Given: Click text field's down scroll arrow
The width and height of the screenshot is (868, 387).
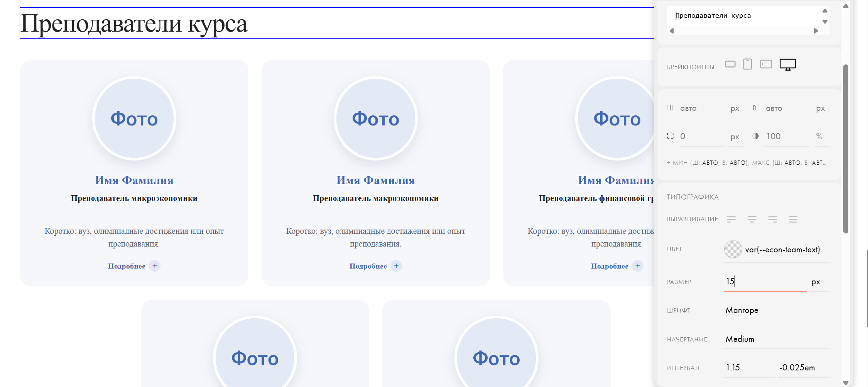Looking at the screenshot, I should click(825, 22).
